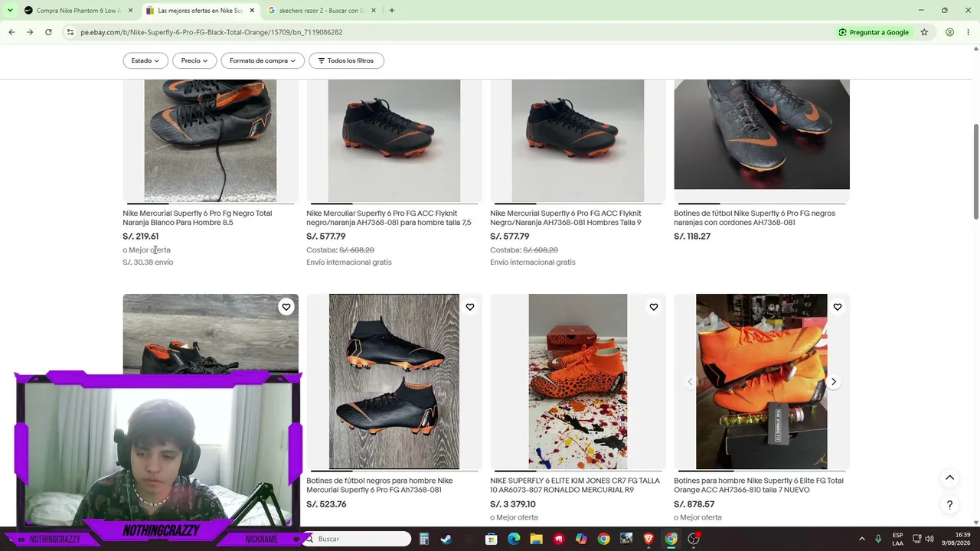Open Microsoft Edge from the taskbar
Screen dimensions: 980x551
pos(514,539)
